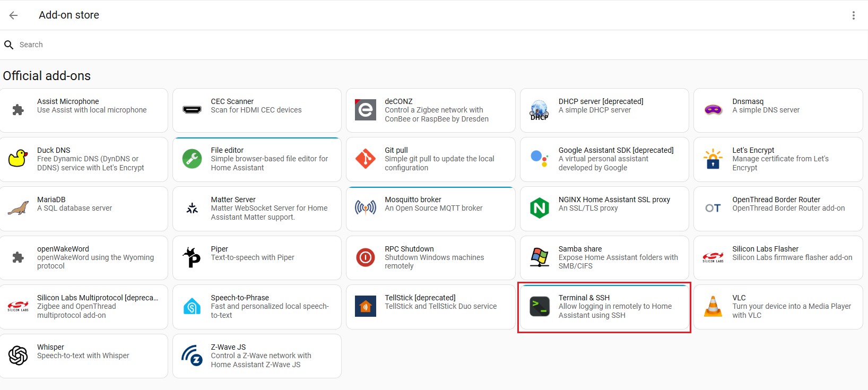Click the MariaDB seal icon
868x390 pixels.
click(18, 208)
